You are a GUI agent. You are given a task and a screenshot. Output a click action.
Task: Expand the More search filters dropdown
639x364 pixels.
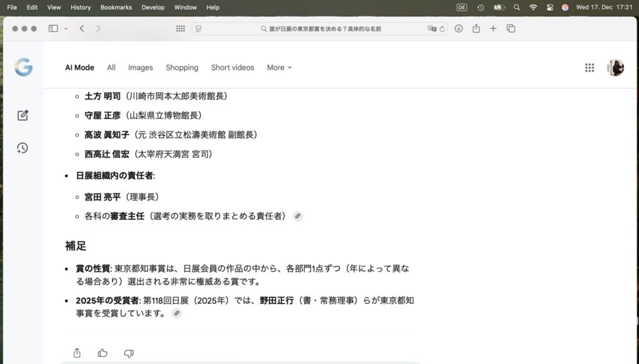click(x=279, y=67)
